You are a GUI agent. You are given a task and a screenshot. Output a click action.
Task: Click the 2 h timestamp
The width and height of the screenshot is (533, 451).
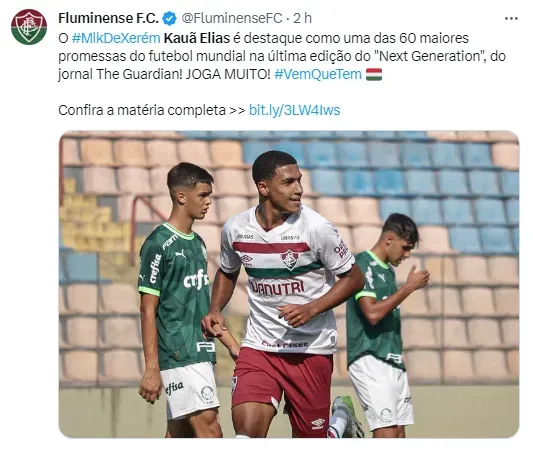click(x=302, y=18)
